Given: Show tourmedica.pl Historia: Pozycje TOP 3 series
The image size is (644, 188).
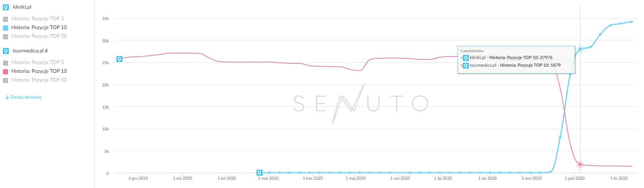Looking at the screenshot, I should click(x=37, y=62).
